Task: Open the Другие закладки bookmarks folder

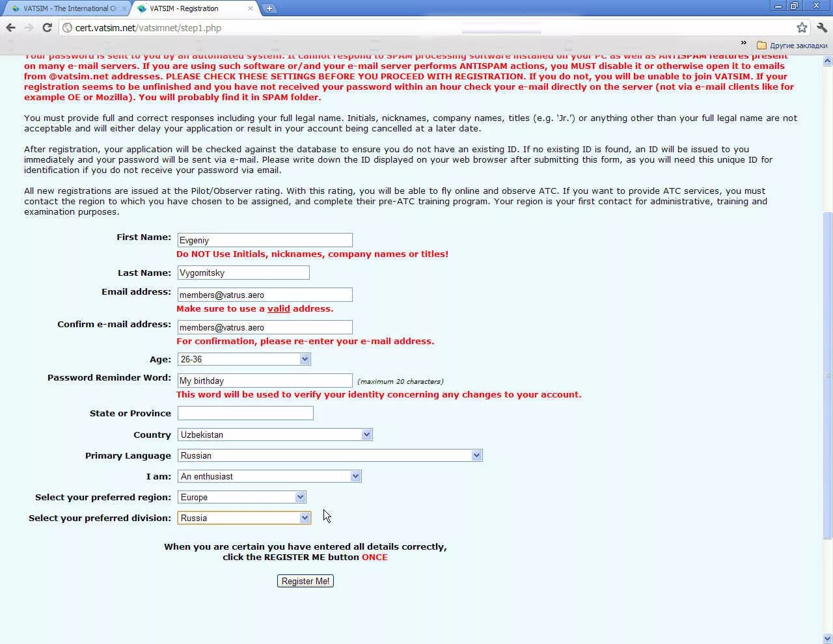Action: coord(792,46)
